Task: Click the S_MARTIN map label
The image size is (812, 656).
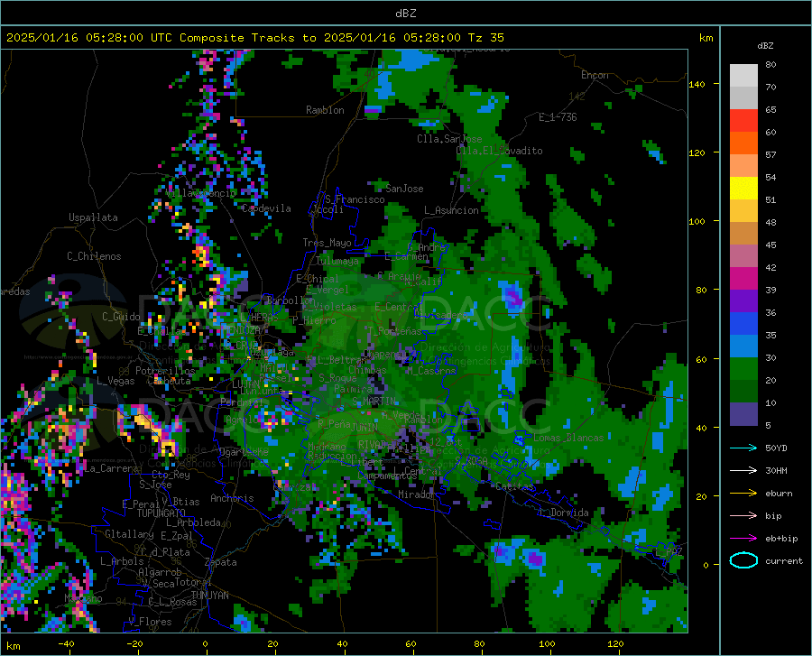Action: coord(374,402)
